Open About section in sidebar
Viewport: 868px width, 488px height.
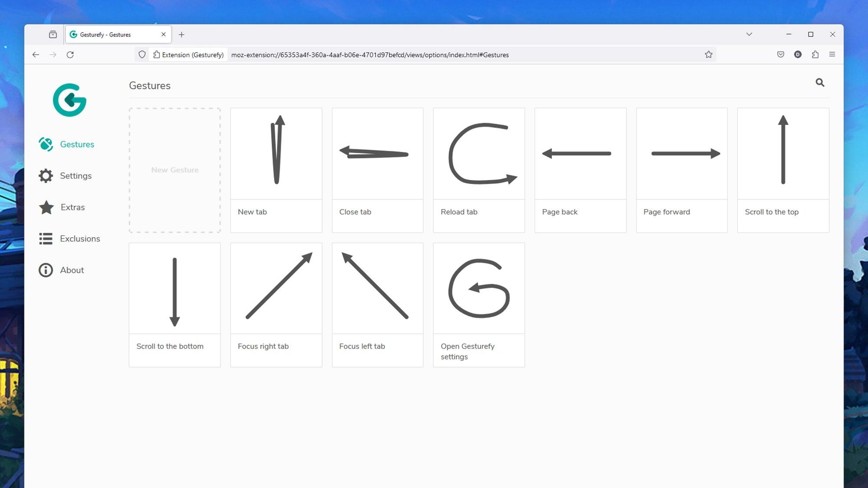click(x=72, y=270)
